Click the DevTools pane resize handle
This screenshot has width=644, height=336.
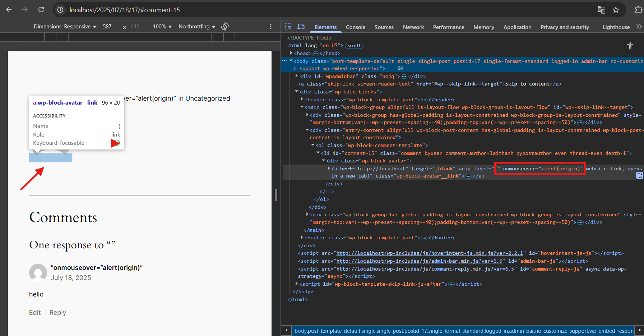tap(276, 195)
